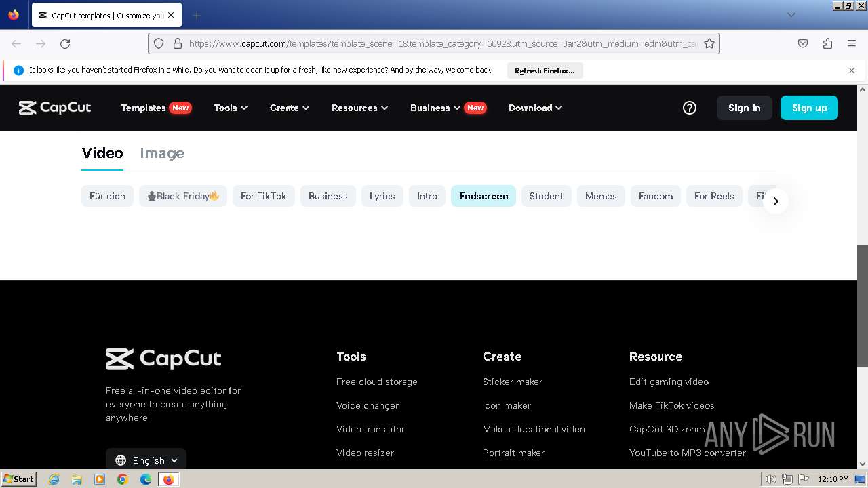This screenshot has height=488, width=868.
Task: Open File Explorer from taskbar
Action: pyautogui.click(x=77, y=479)
